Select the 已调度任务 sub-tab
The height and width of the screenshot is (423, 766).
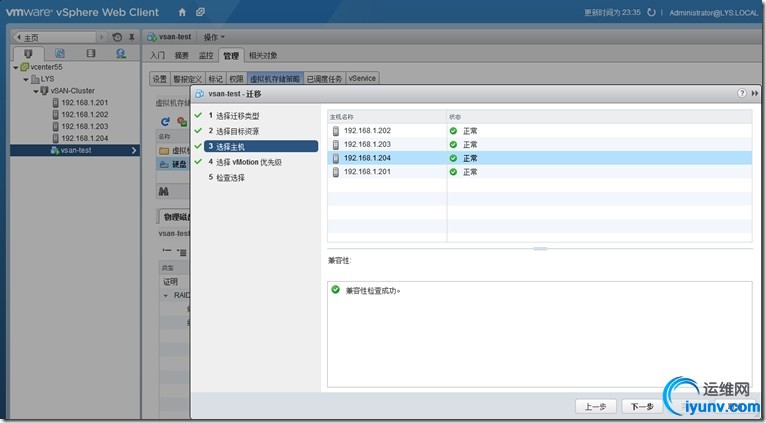(324, 79)
